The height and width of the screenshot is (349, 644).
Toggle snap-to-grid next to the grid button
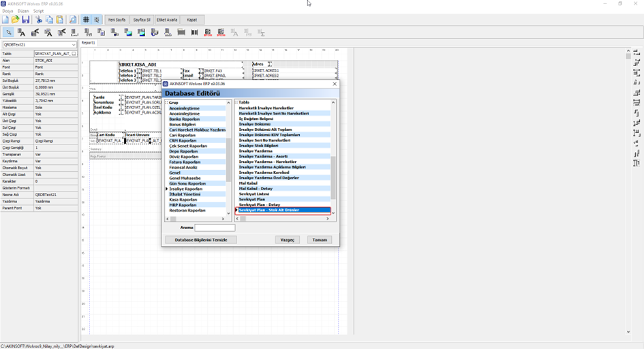97,20
